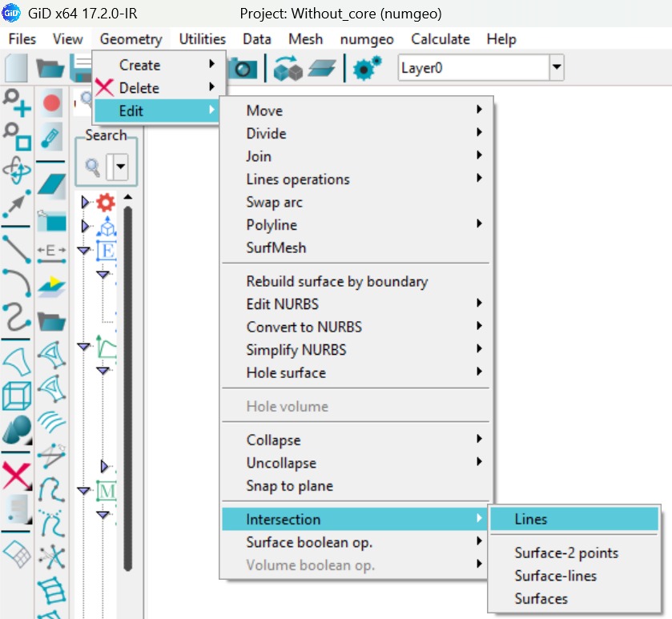Collapse the M tree node
The width and height of the screenshot is (672, 619).
pyautogui.click(x=85, y=490)
